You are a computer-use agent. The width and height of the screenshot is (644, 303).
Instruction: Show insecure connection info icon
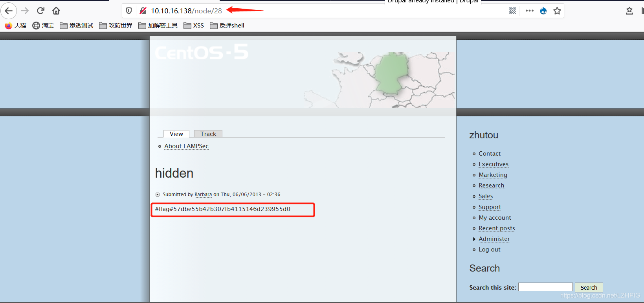[143, 11]
